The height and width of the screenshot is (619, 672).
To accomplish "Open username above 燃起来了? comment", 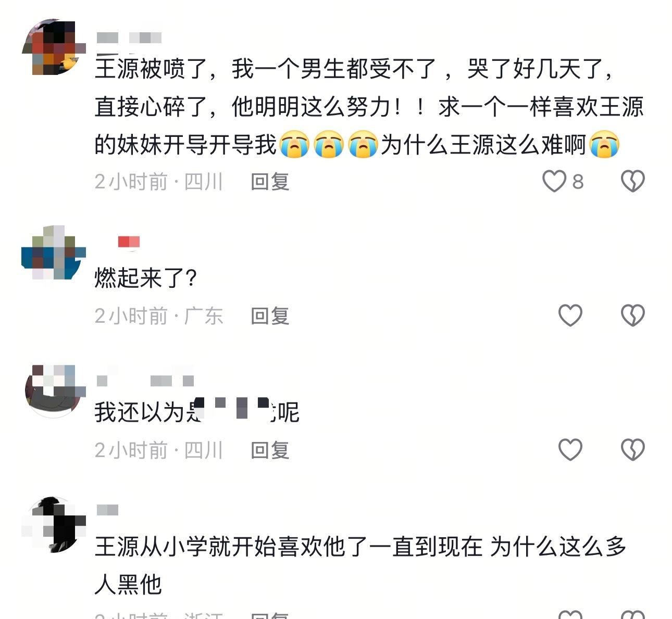I will [129, 242].
